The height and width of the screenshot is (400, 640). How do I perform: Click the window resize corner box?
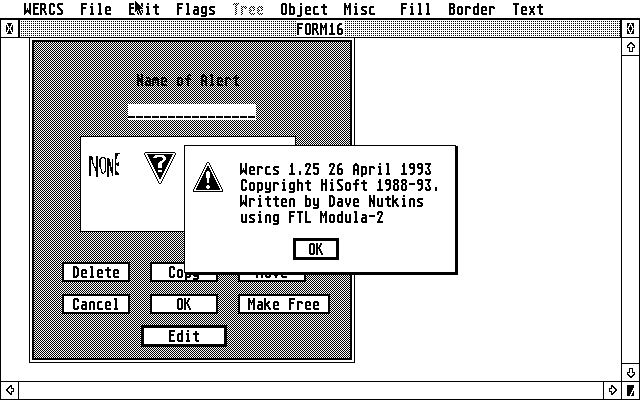pyautogui.click(x=631, y=390)
